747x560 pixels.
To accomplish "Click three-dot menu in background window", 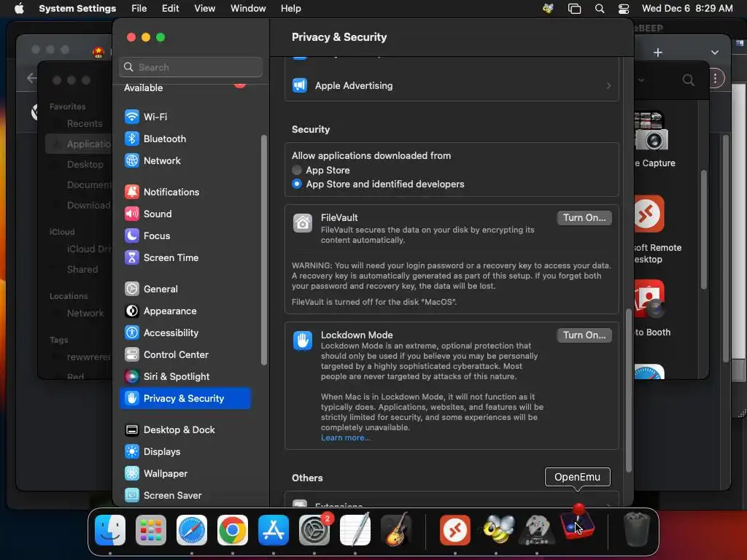I will 715,79.
